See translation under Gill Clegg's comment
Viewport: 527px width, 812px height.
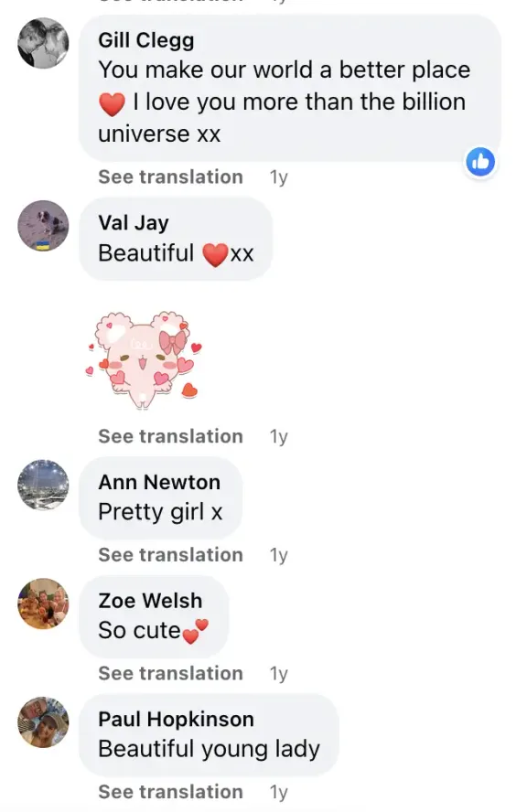[x=170, y=177]
